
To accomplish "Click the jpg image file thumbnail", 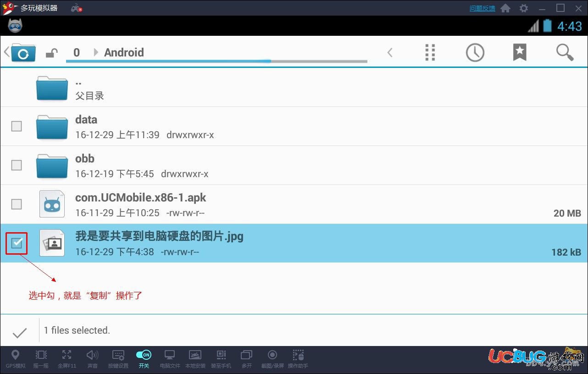I will click(52, 243).
